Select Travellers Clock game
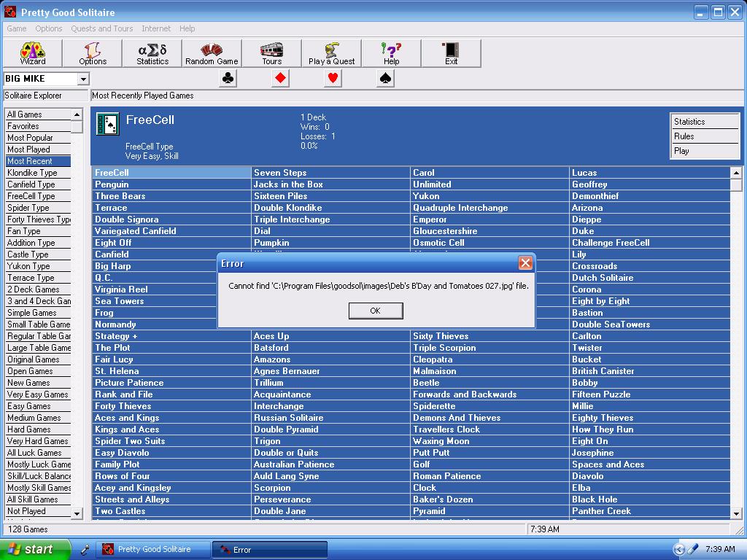This screenshot has height=560, width=747. 489,429
